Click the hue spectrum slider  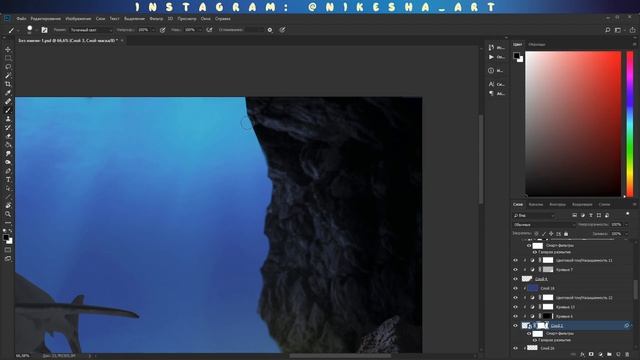click(630, 124)
